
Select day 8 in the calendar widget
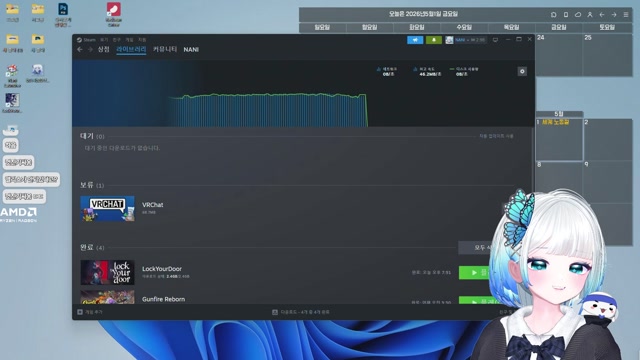[x=559, y=182]
